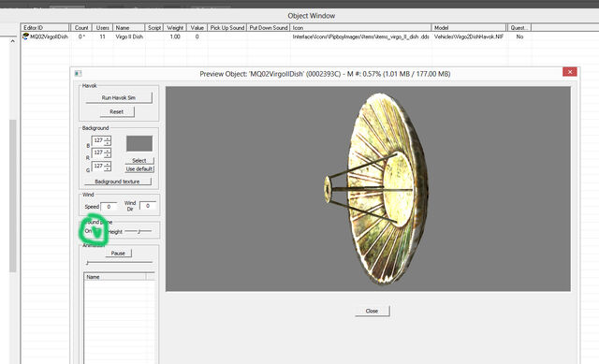Click Use default background button
Screen dimensions: 599x364
(x=139, y=168)
